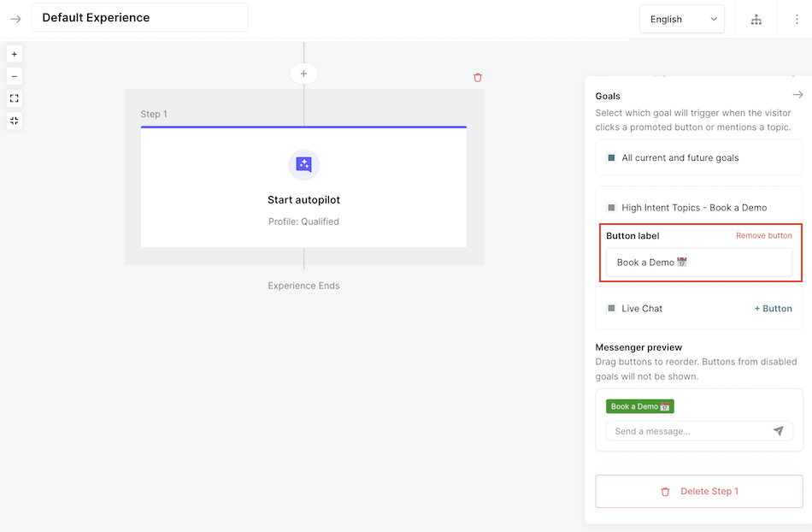Add a button to Live Chat goal
Screen dimensions: 812x532
tap(774, 308)
